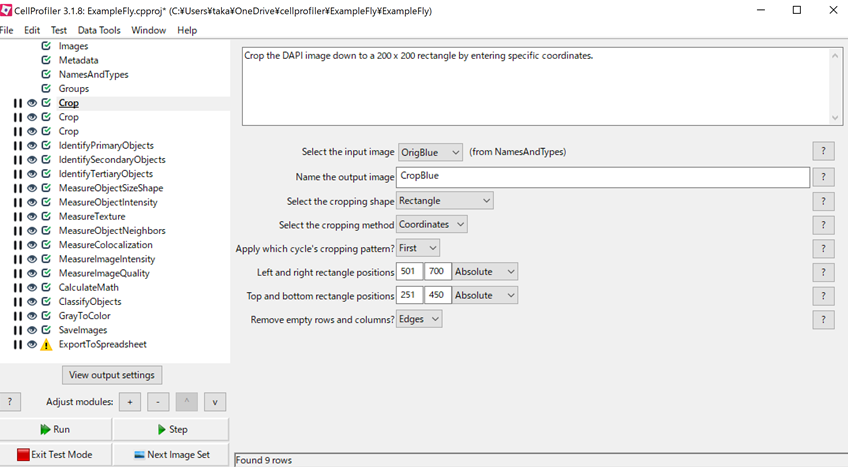Open Absolute dropdown for left-right positions
Viewport: 848px width, 467px height.
click(x=485, y=272)
